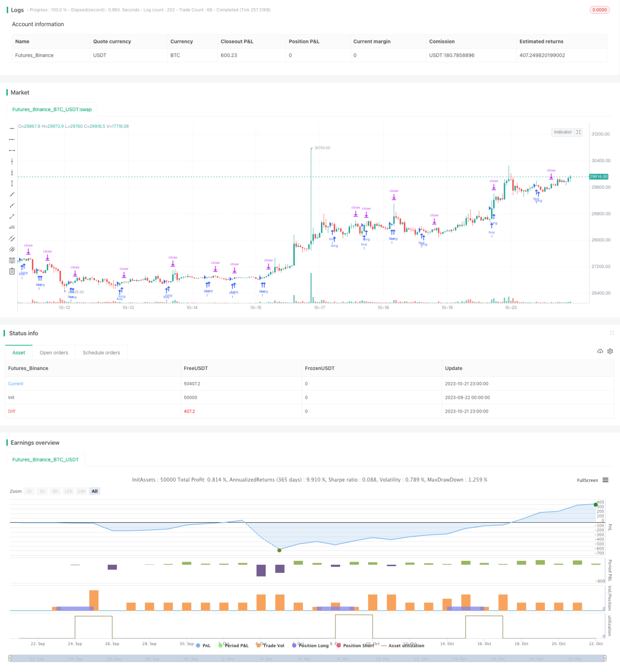This screenshot has width=620, height=672.
Task: Open the Status info settings gear
Action: pos(610,352)
